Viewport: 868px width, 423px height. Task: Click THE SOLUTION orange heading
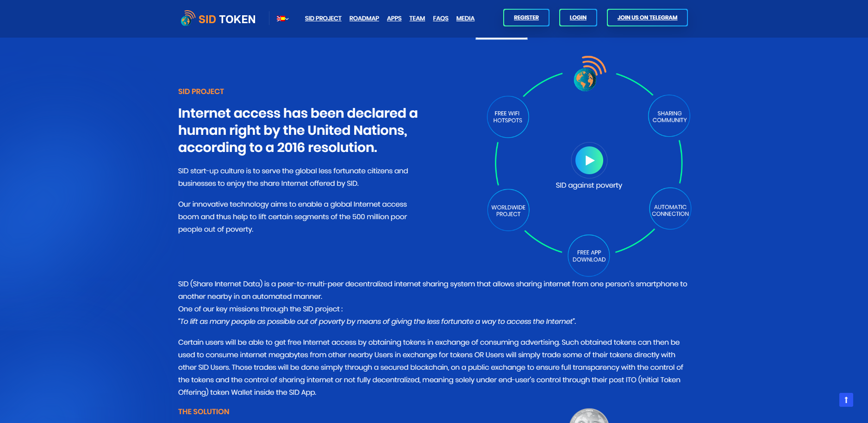pyautogui.click(x=204, y=411)
